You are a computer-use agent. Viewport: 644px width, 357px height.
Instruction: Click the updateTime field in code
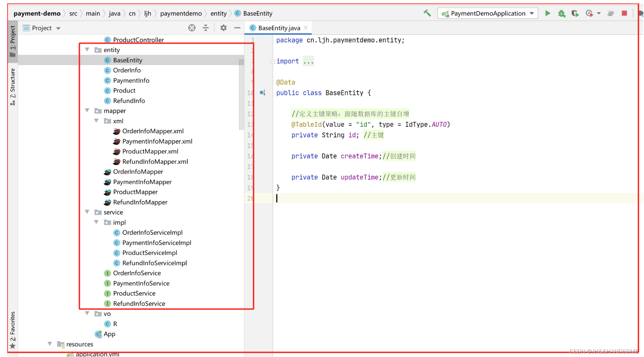(x=359, y=177)
